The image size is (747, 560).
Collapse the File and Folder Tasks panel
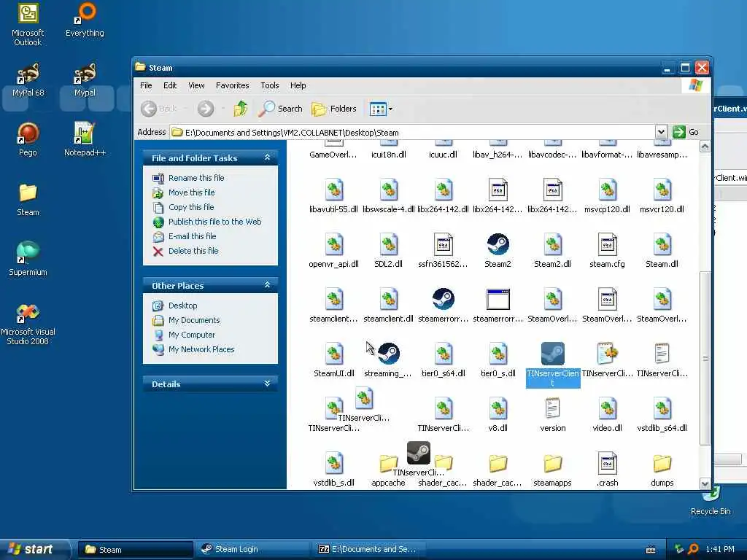(x=267, y=157)
